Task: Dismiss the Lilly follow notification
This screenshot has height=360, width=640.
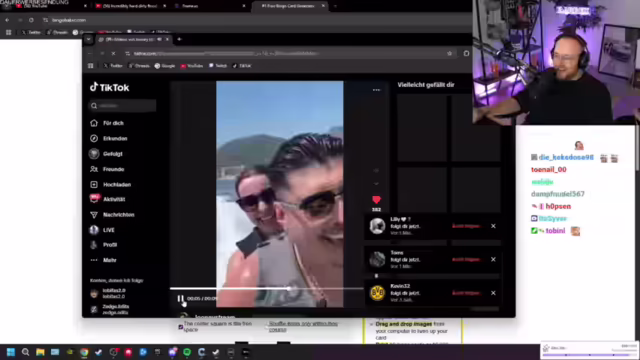Action: tap(493, 226)
